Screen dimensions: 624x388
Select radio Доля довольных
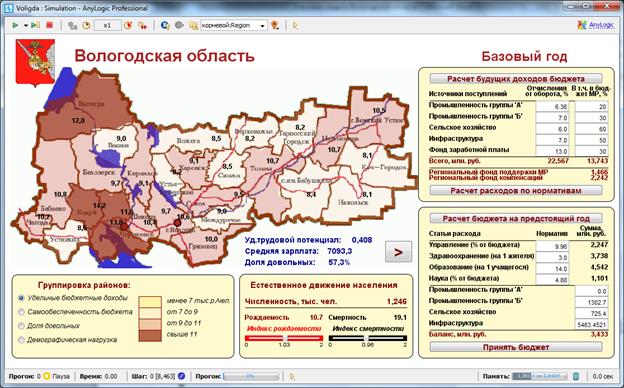(x=21, y=326)
